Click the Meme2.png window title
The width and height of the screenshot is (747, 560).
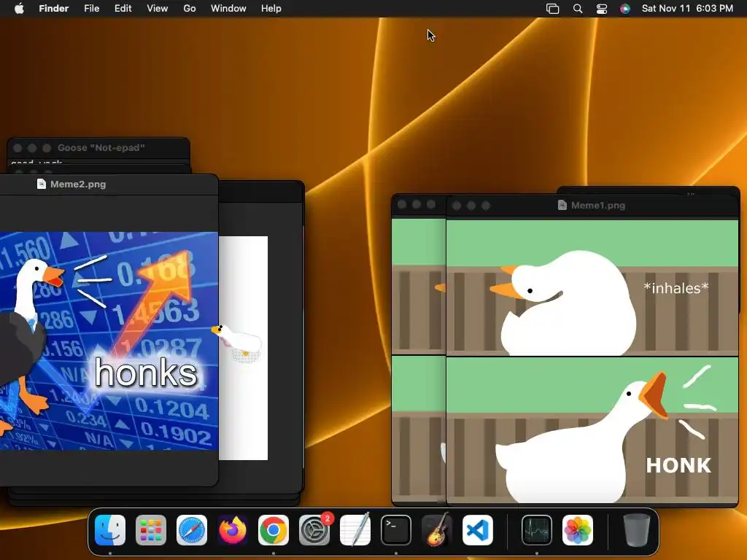(78, 184)
